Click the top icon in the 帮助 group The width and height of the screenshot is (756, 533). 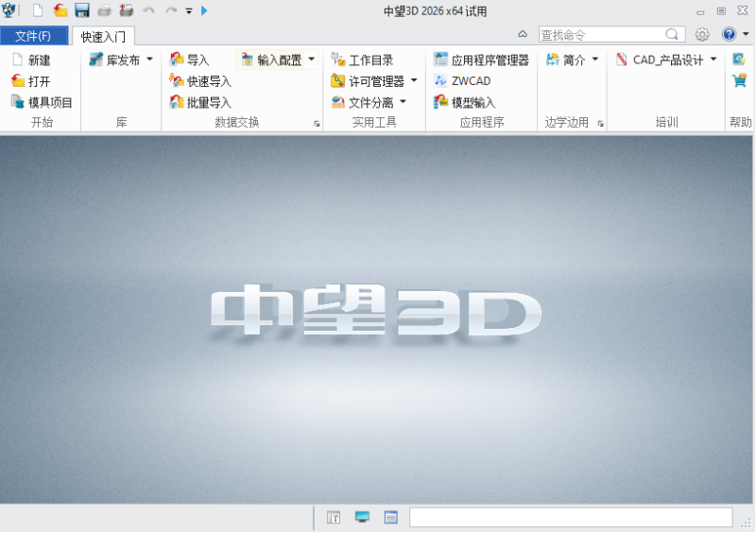[x=739, y=60]
